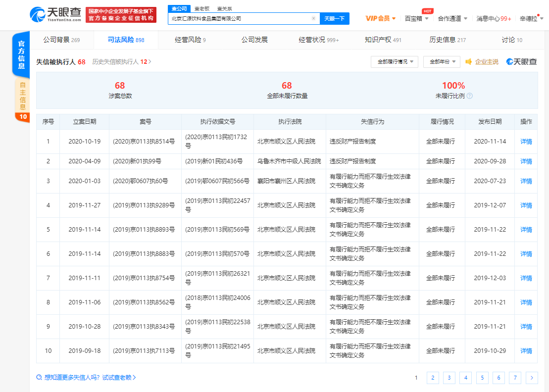Click the 企业主说 link
The image size is (549, 392).
pos(487,61)
